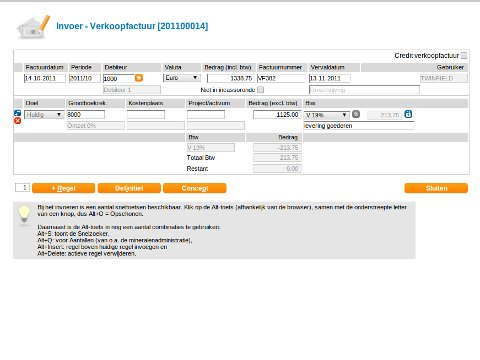Open the Valuta Euro dropdown
The height and width of the screenshot is (360, 480).
coord(182,78)
